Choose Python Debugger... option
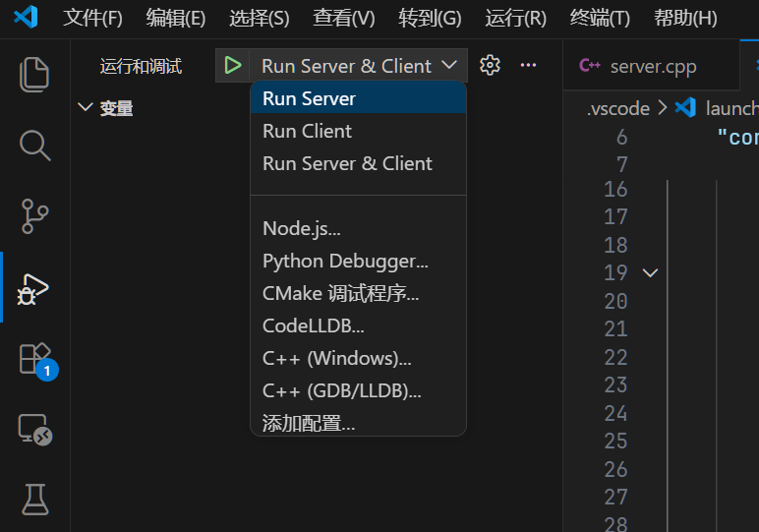 pos(358,261)
